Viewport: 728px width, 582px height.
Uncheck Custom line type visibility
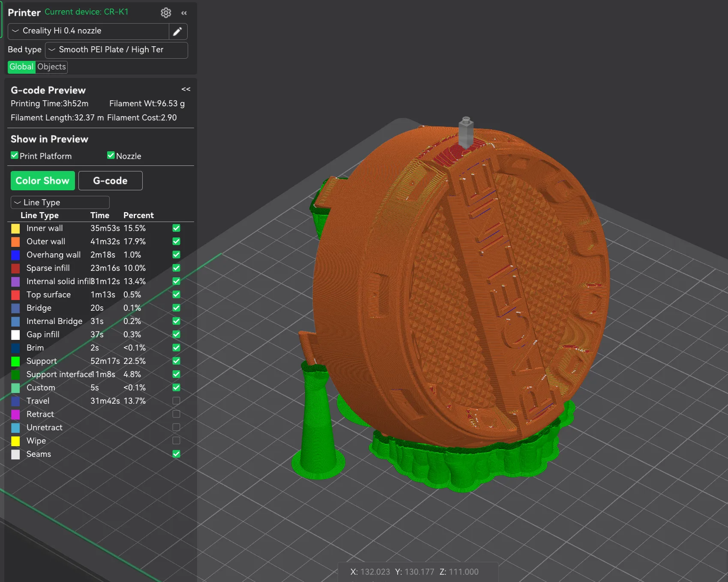tap(176, 387)
